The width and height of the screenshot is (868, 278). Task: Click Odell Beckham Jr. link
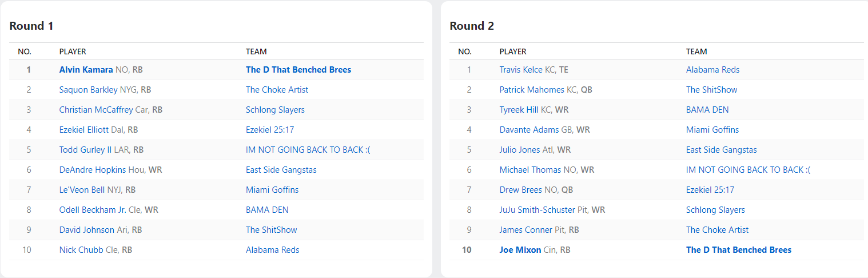pos(93,210)
